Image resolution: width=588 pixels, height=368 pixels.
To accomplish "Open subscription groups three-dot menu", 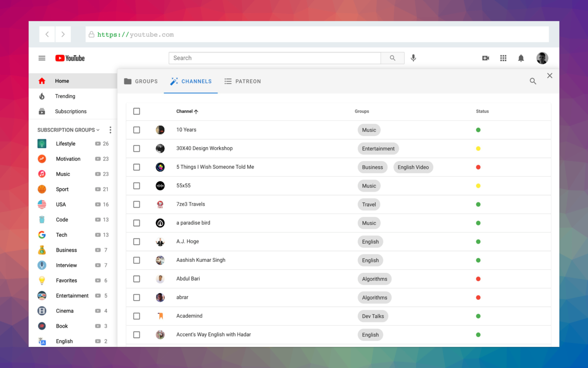I will (x=110, y=130).
